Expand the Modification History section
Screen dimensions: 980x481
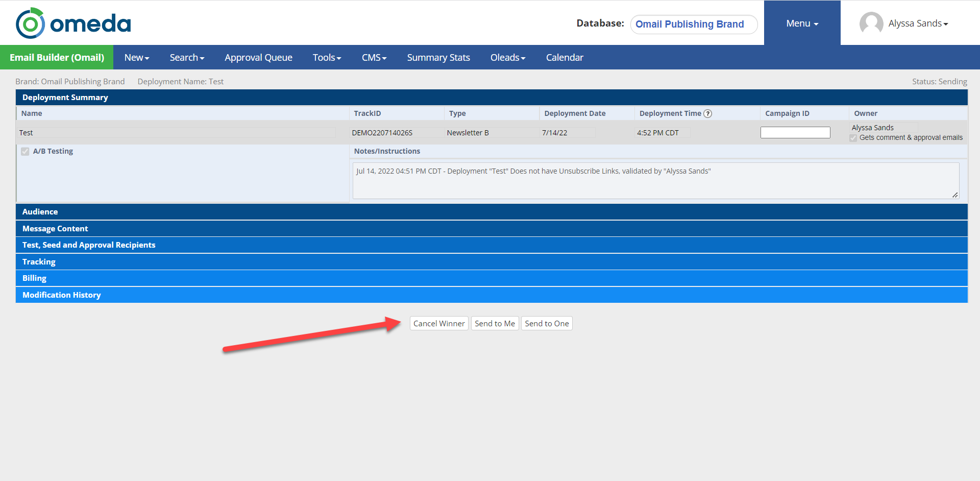(61, 295)
